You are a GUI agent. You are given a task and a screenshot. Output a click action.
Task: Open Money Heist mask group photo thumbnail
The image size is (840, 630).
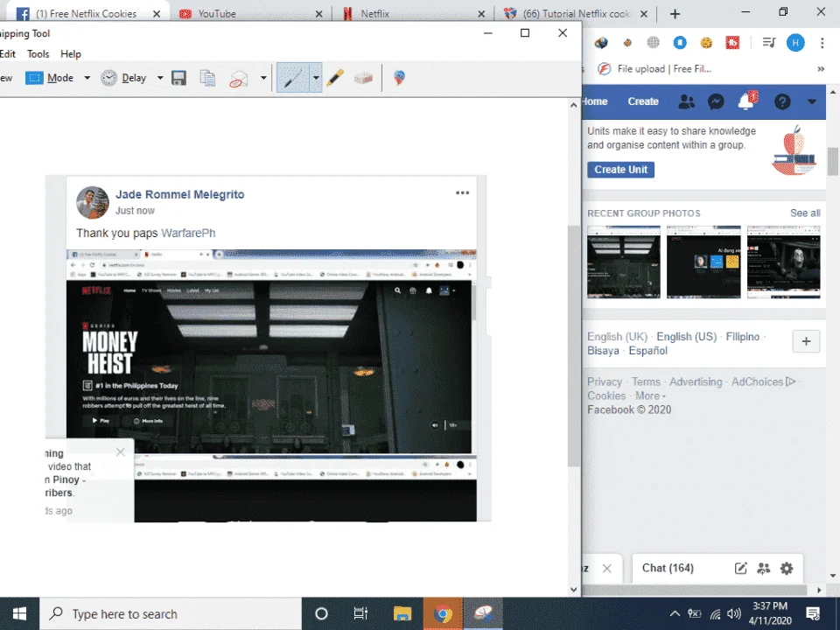(x=783, y=262)
